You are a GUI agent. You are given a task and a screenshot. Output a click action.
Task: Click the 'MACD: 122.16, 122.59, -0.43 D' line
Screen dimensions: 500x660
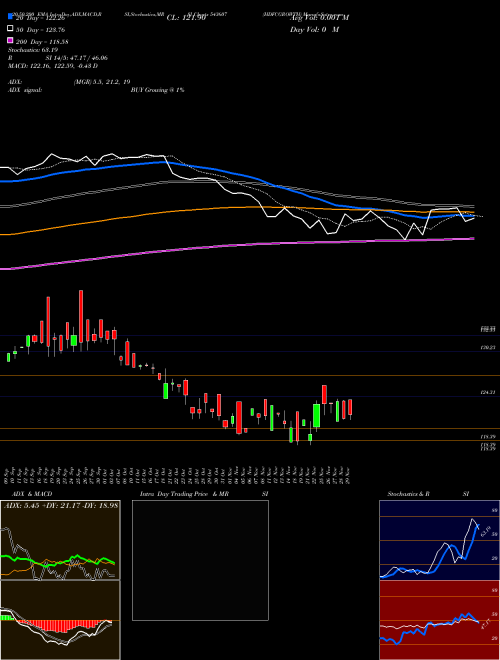point(53,66)
